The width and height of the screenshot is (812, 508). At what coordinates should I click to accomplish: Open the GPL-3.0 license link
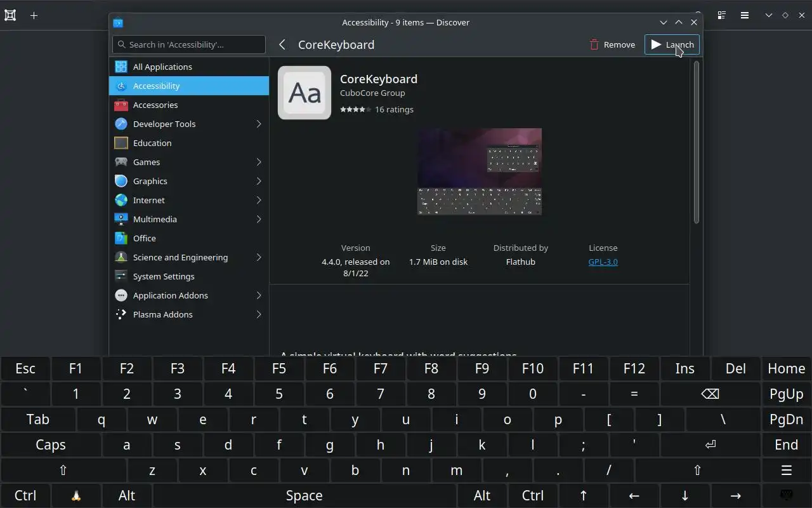pos(603,262)
